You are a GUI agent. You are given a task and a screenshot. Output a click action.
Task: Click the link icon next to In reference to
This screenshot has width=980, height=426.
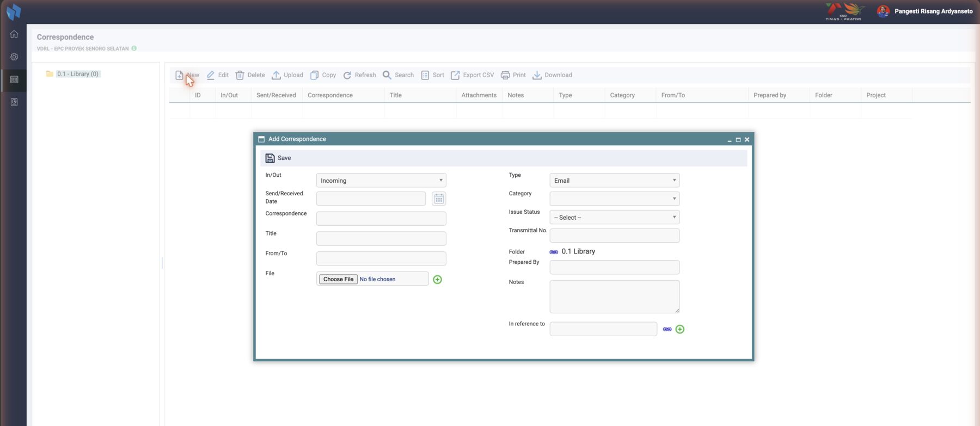click(667, 329)
